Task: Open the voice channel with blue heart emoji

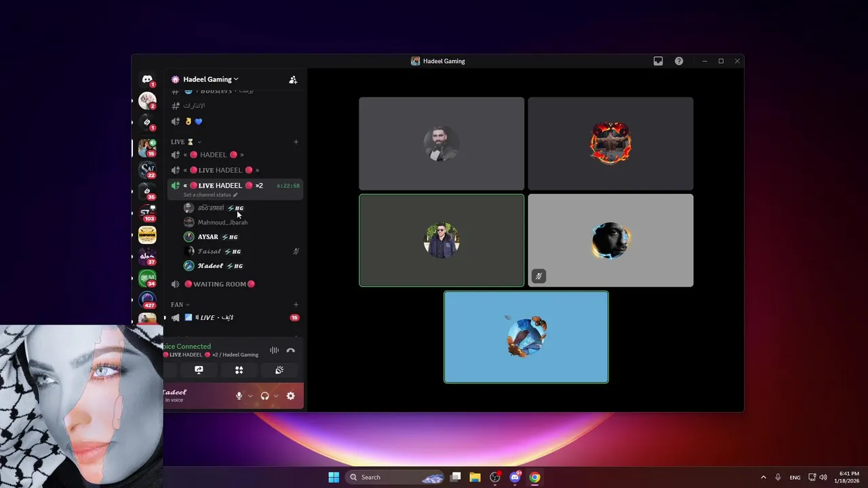Action: click(x=235, y=121)
